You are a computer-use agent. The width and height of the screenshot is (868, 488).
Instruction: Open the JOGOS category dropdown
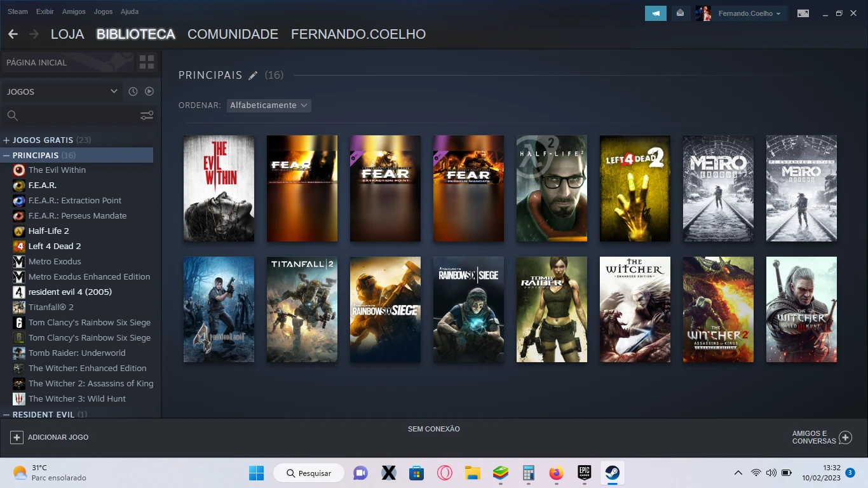pyautogui.click(x=62, y=91)
